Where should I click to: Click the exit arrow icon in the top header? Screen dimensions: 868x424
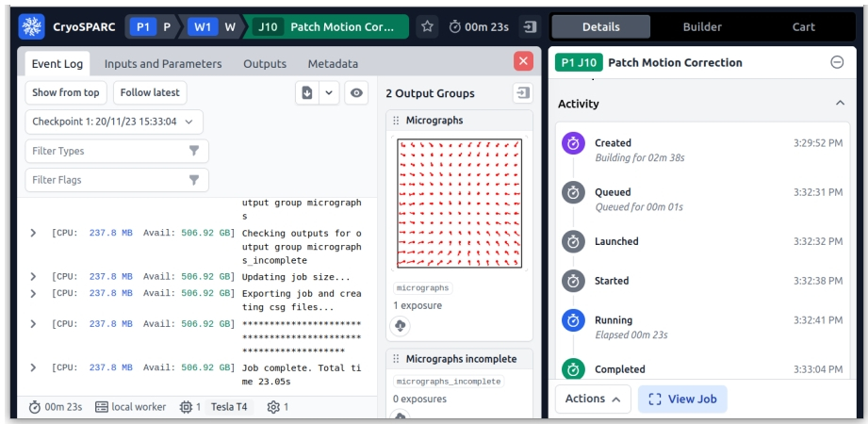point(530,26)
